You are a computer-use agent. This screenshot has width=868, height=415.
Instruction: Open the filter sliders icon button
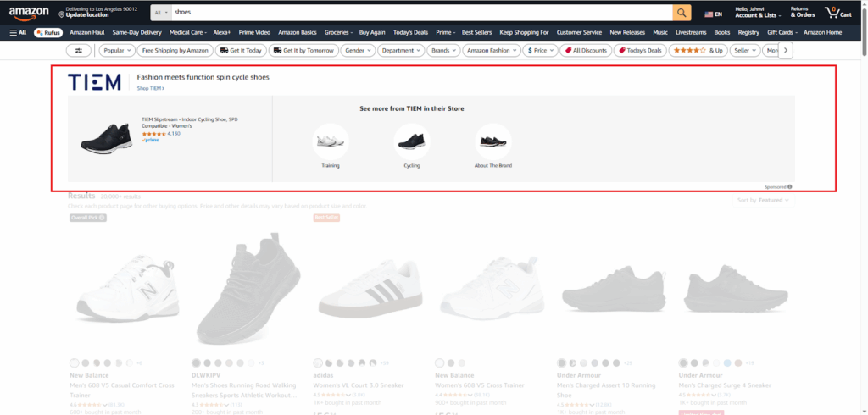click(79, 50)
